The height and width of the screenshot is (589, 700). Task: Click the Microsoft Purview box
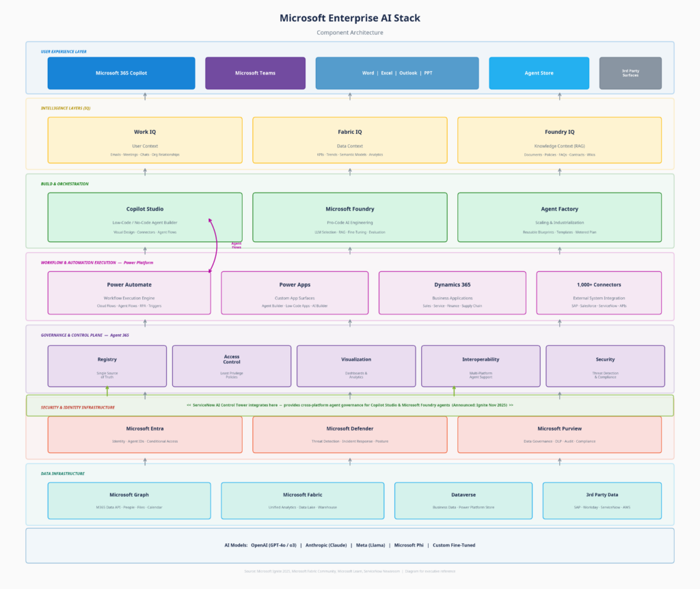[x=559, y=435]
